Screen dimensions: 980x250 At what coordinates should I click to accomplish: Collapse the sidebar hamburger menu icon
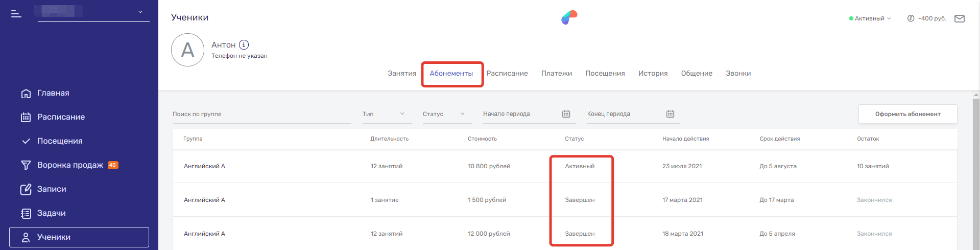[16, 14]
